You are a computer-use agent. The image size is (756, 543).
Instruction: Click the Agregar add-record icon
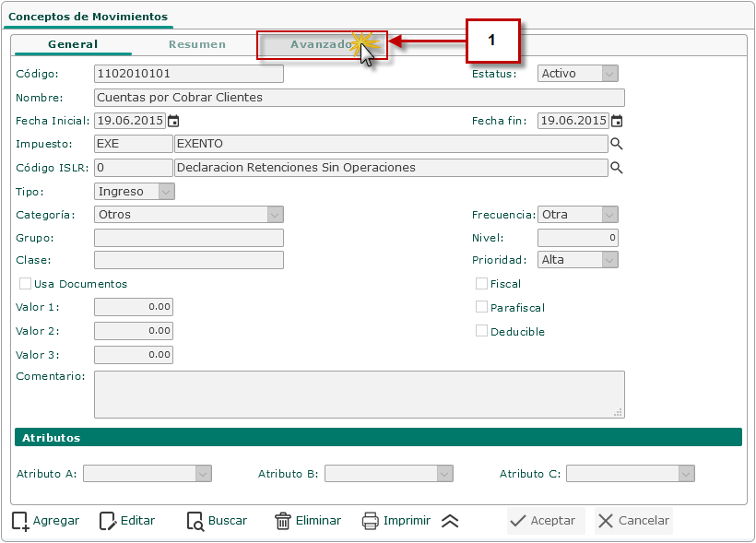[x=20, y=521]
